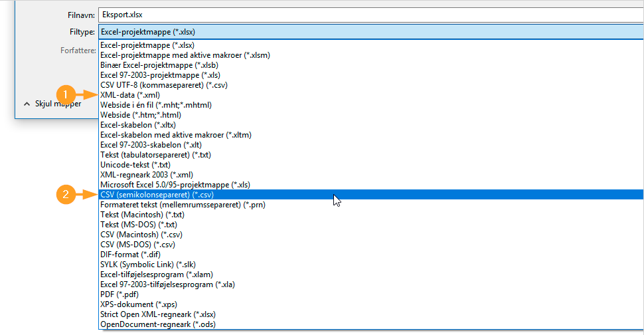This screenshot has height=335, width=644.
Task: Collapse folders with the Skjul mapper chevron
Action: (x=27, y=104)
